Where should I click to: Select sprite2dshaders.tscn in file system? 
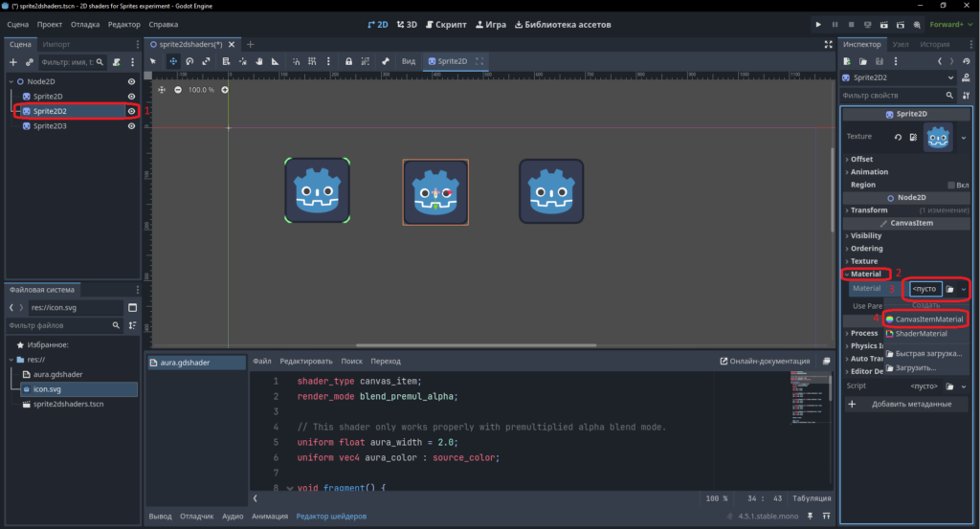(x=68, y=404)
